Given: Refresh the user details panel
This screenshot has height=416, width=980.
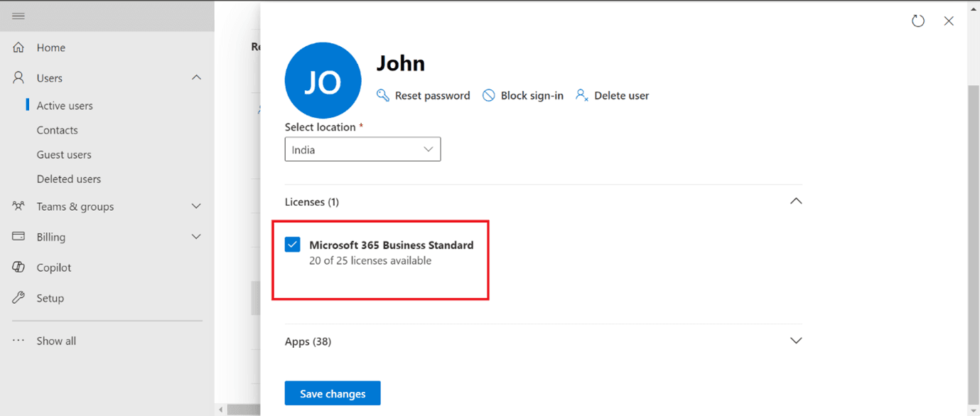Looking at the screenshot, I should pos(917,21).
